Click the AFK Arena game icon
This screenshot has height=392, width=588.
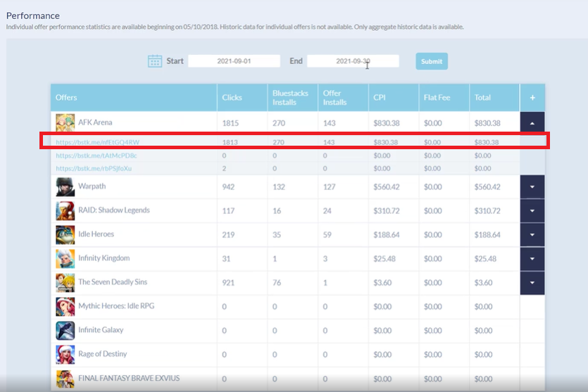[x=65, y=122]
